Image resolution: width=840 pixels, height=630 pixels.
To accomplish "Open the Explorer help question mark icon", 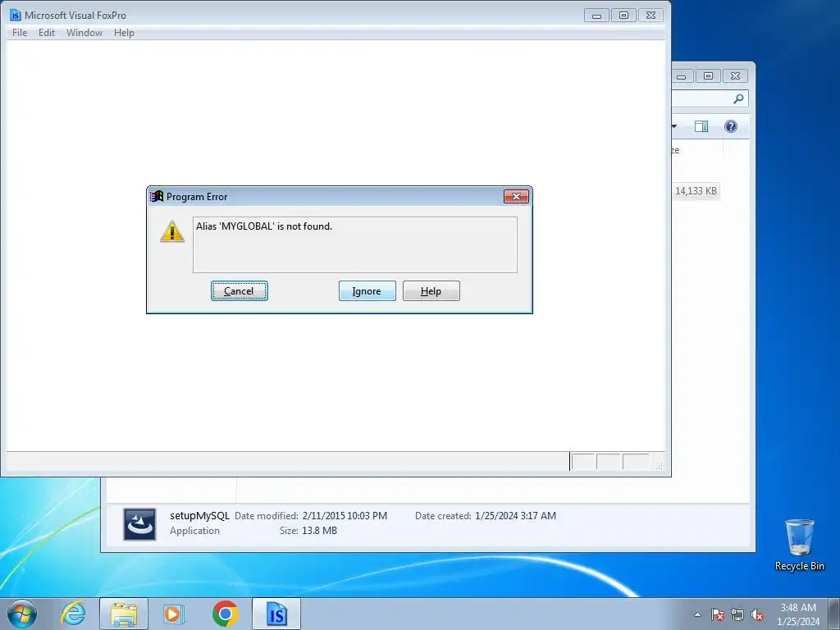I will click(x=731, y=126).
